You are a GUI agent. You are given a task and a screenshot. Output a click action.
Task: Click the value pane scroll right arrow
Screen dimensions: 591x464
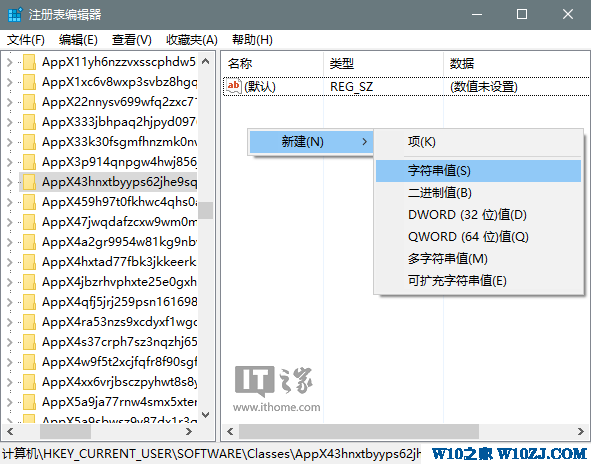point(581,432)
